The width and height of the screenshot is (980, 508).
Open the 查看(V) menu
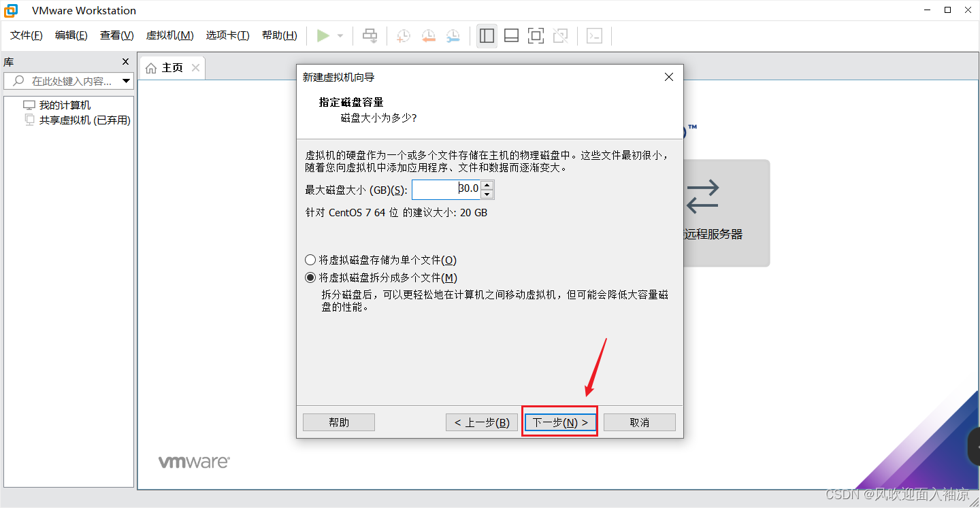point(117,35)
